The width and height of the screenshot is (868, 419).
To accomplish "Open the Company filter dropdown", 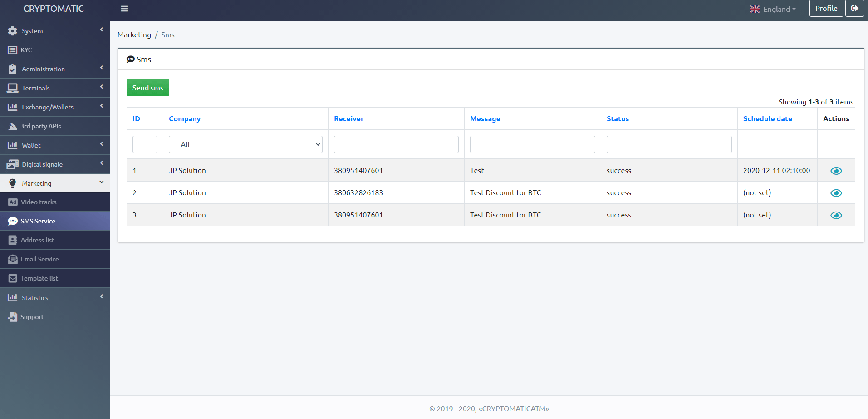I will coord(245,144).
